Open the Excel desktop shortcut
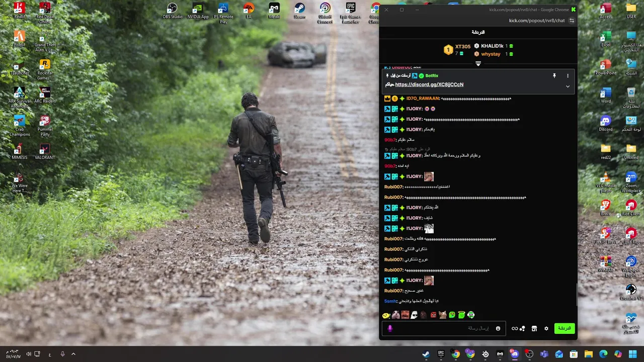This screenshot has width=644, height=362. click(606, 39)
